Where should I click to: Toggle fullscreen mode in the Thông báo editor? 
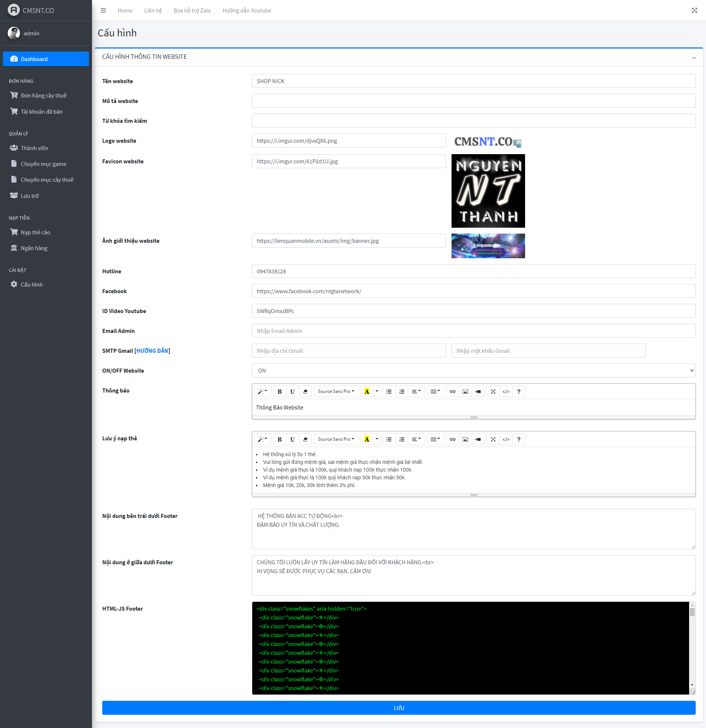click(x=493, y=391)
